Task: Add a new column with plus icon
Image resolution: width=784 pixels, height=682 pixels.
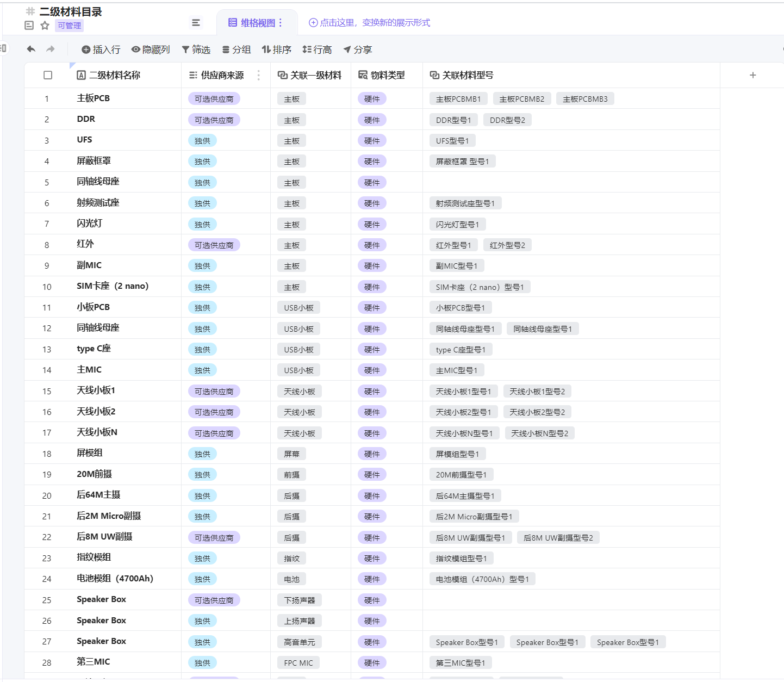Action: 752,75
